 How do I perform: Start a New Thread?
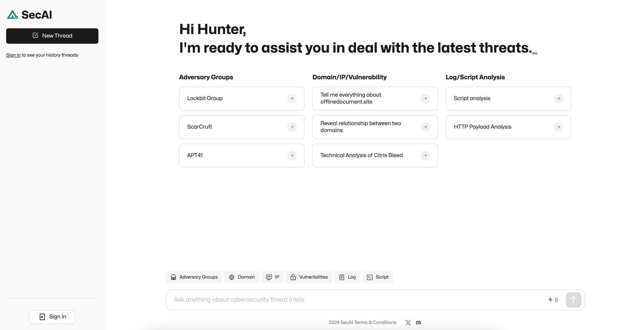tap(52, 36)
